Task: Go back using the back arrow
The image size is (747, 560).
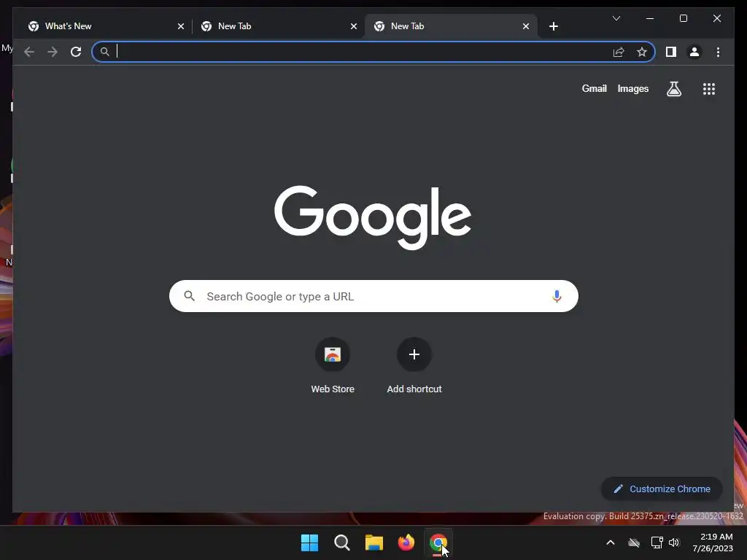Action: coord(29,52)
